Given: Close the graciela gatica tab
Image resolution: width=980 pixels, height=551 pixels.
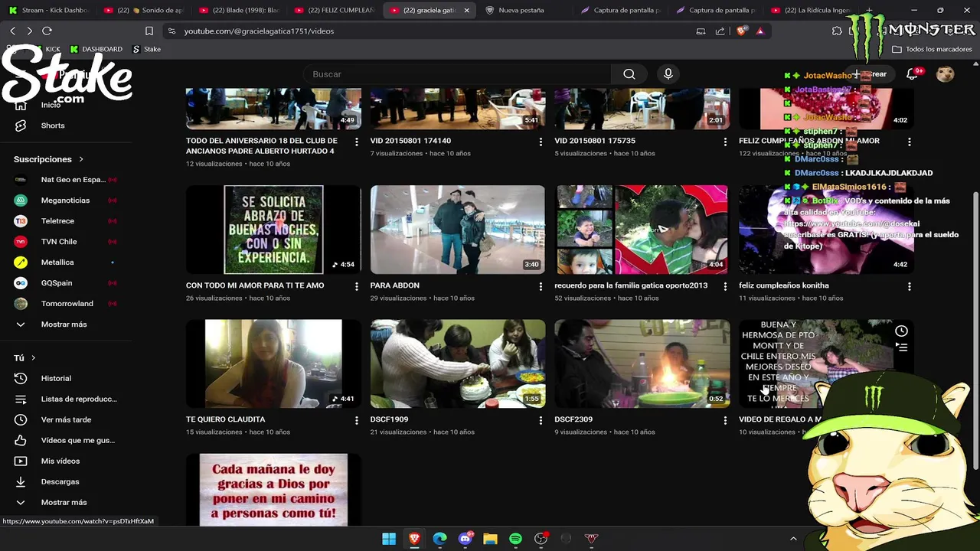Looking at the screenshot, I should (466, 10).
